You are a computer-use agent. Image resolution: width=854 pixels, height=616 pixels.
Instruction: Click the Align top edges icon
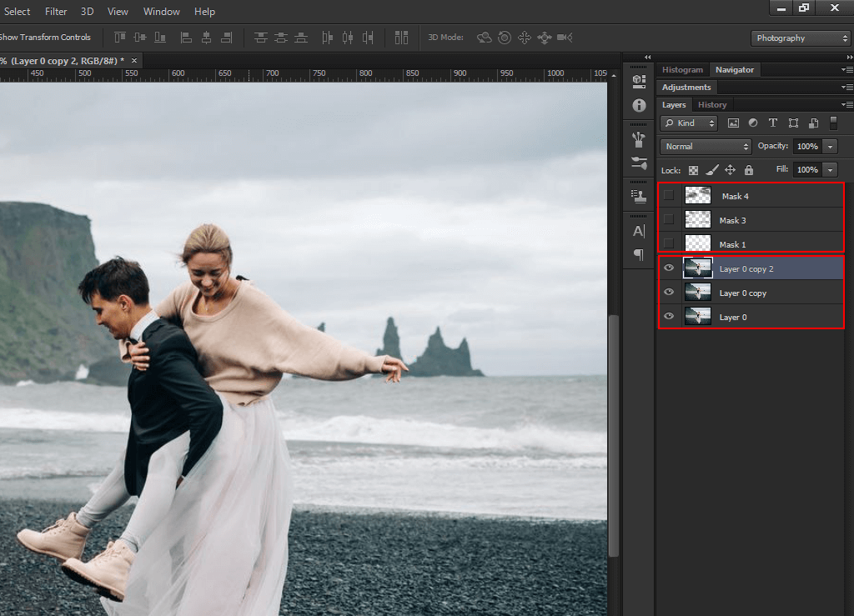click(x=120, y=38)
